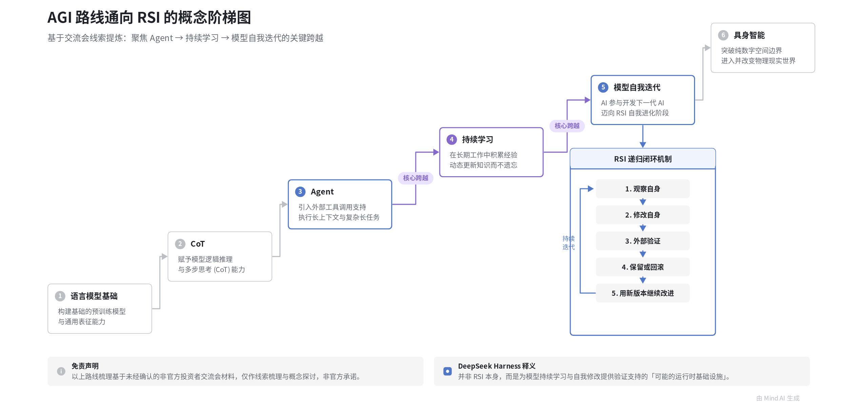Viewport: 868px width, 412px height.
Task: Click the main title AGI 路线通向 RSI 的概念阶梯图
Action: click(x=149, y=17)
